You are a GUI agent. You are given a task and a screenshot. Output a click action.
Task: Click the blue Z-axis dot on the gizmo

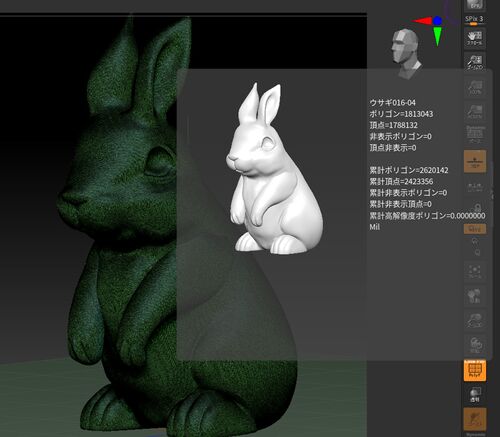[437, 21]
